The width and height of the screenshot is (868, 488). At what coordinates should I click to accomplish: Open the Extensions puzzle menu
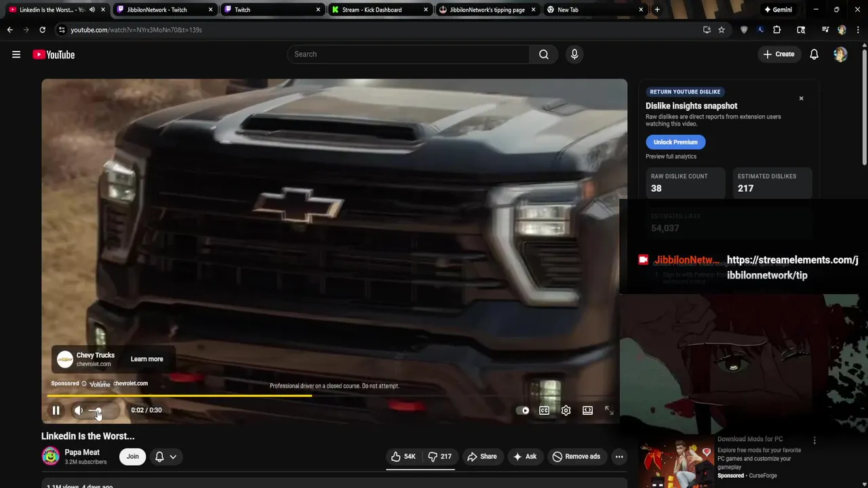[x=777, y=30]
